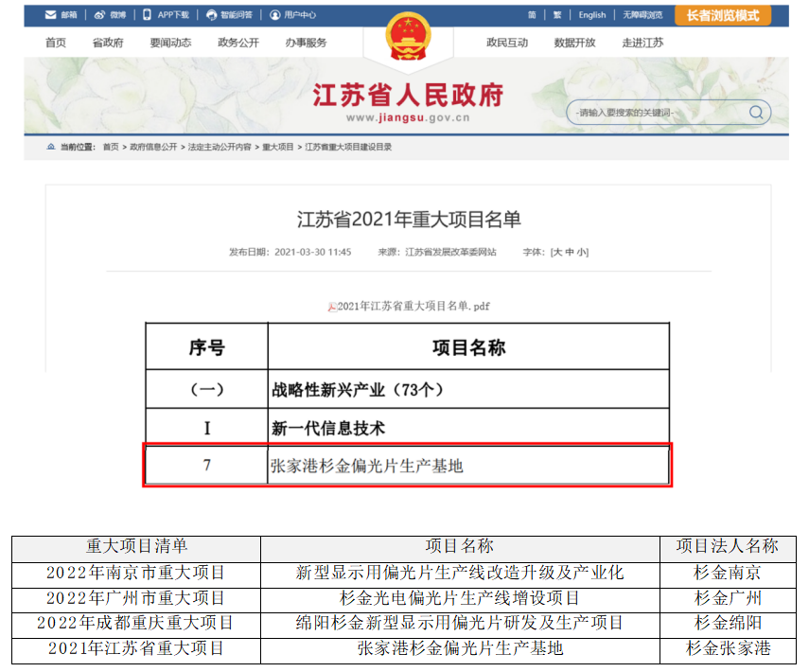Select the 政民互动 menu item
This screenshot has width=809, height=672.
(507, 43)
